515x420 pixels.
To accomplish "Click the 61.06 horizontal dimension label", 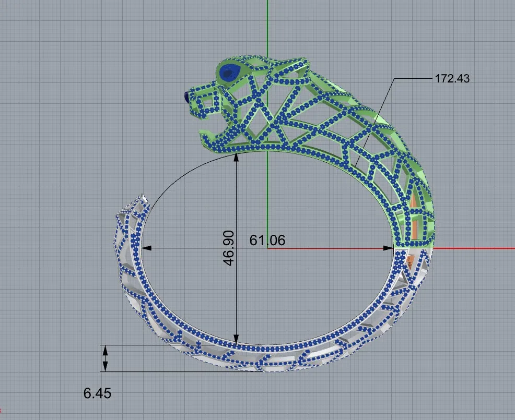I will tap(267, 240).
